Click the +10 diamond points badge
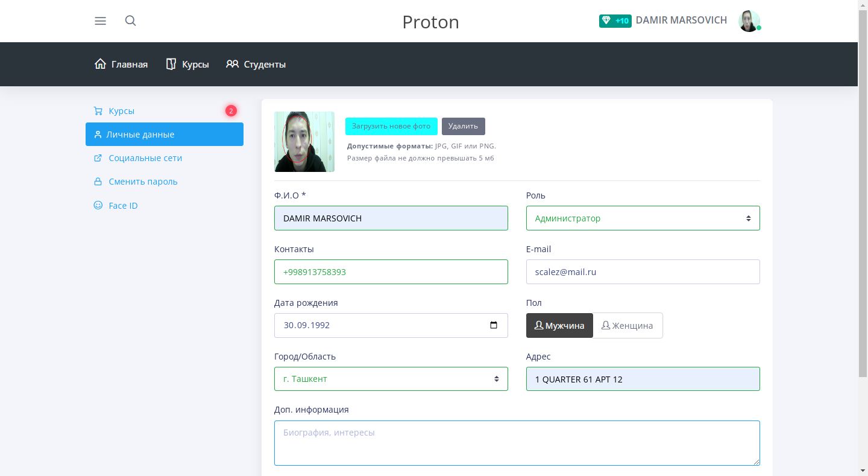This screenshot has height=476, width=868. (615, 21)
